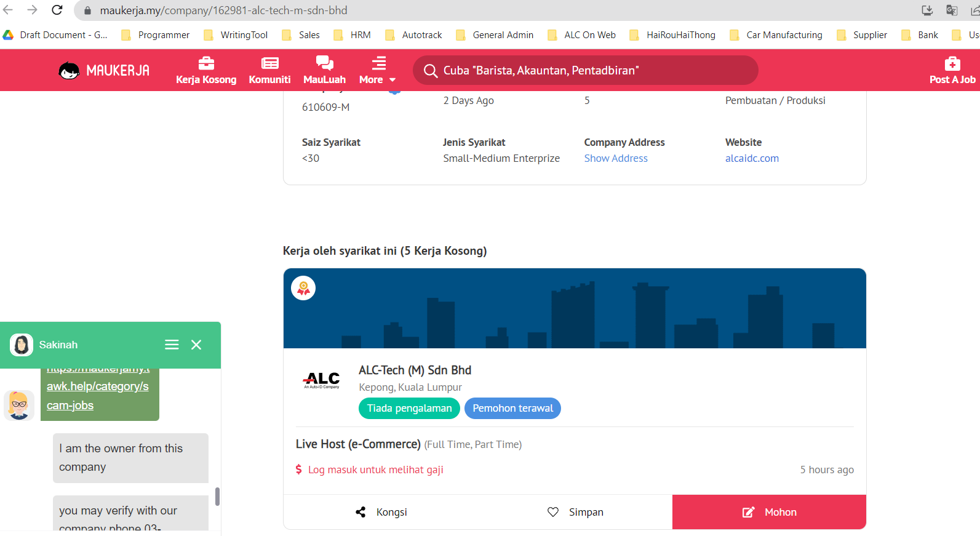Screen dimensions: 980x536
Task: Open the WritingTool bookmark folder
Action: (x=236, y=35)
